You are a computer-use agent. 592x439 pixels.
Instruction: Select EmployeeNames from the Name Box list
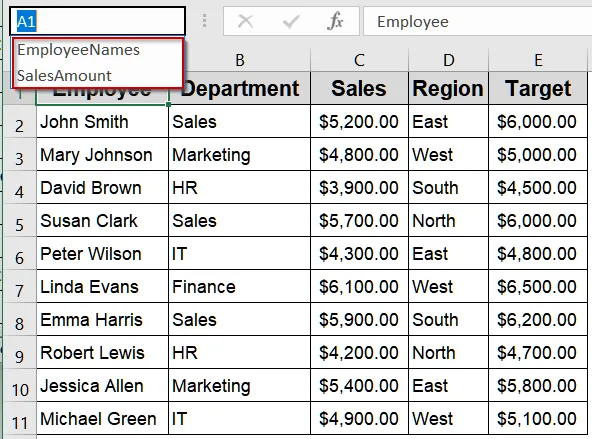97,50
